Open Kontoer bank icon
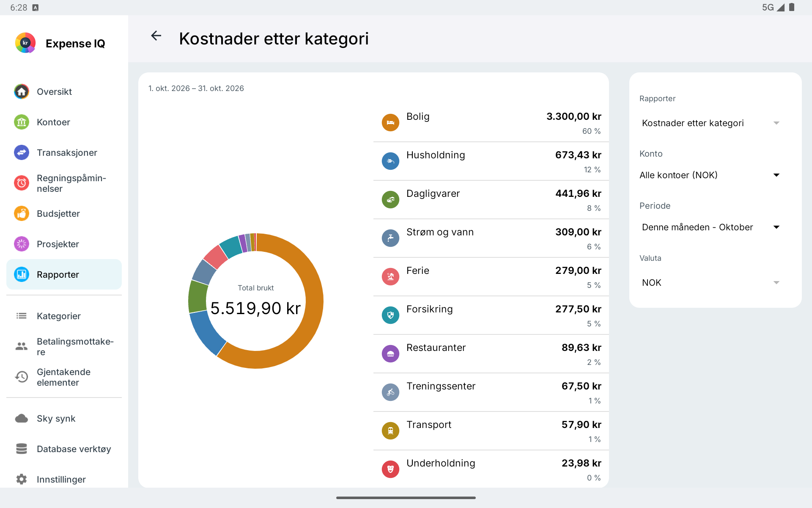 pyautogui.click(x=22, y=122)
